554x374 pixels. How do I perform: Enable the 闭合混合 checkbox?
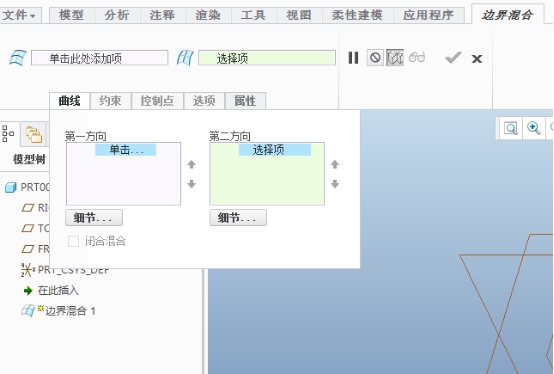pos(73,242)
